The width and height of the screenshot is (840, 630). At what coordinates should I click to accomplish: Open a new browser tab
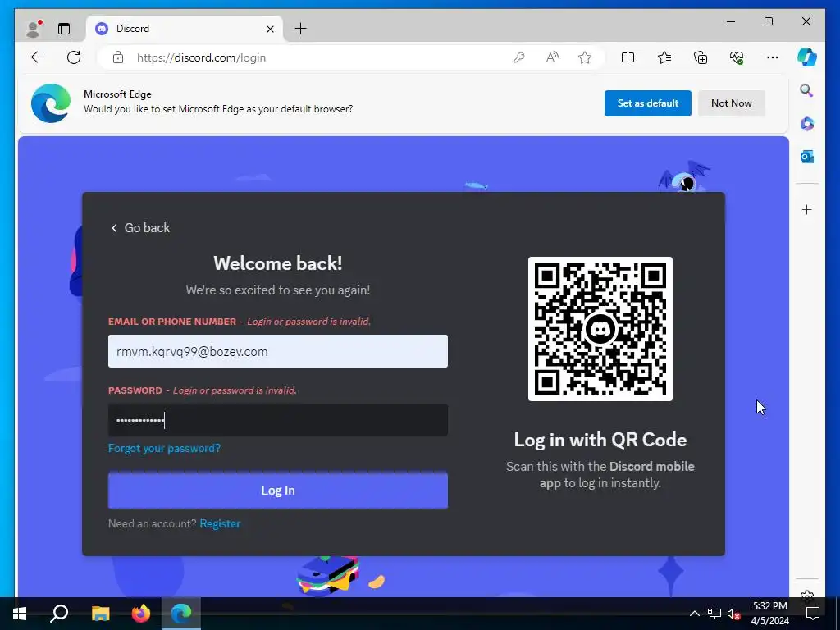pyautogui.click(x=301, y=29)
